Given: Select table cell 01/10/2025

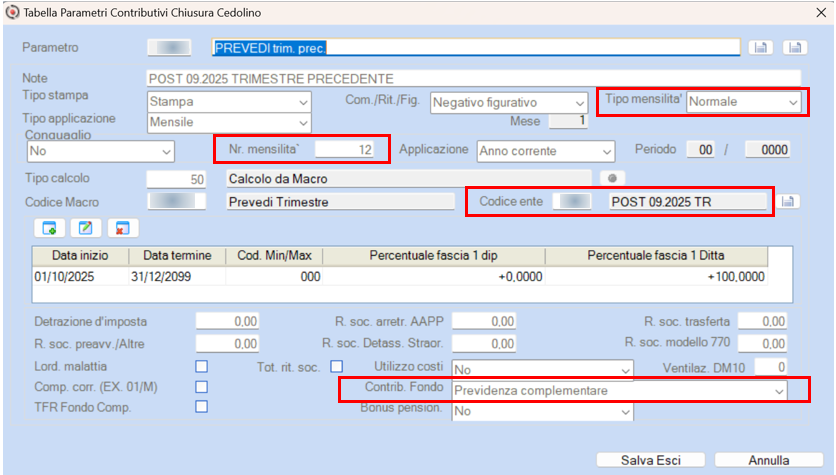Looking at the screenshot, I should click(x=81, y=276).
